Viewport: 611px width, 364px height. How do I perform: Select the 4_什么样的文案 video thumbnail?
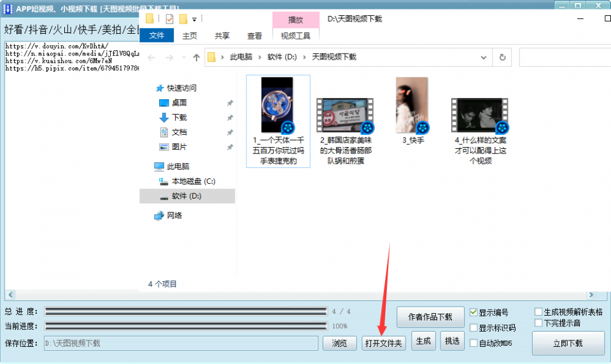pos(480,115)
